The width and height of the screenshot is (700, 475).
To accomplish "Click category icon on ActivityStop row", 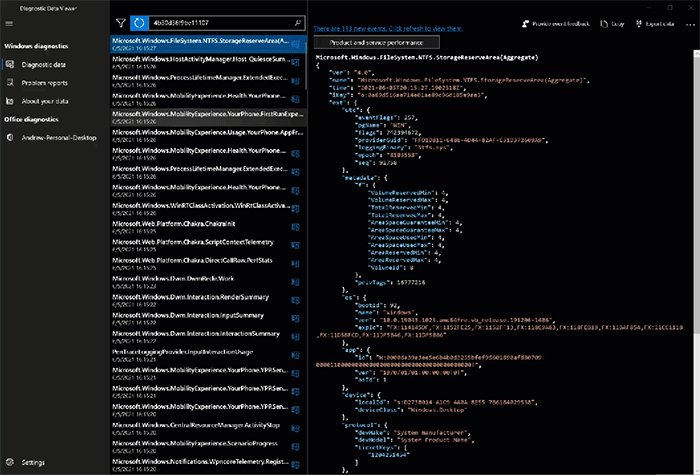I will 295,429.
